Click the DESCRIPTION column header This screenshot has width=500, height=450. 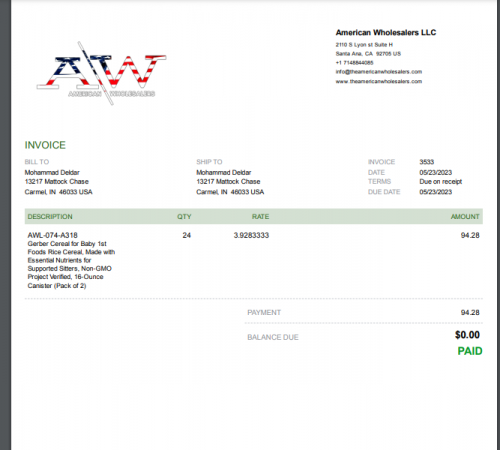coord(50,217)
